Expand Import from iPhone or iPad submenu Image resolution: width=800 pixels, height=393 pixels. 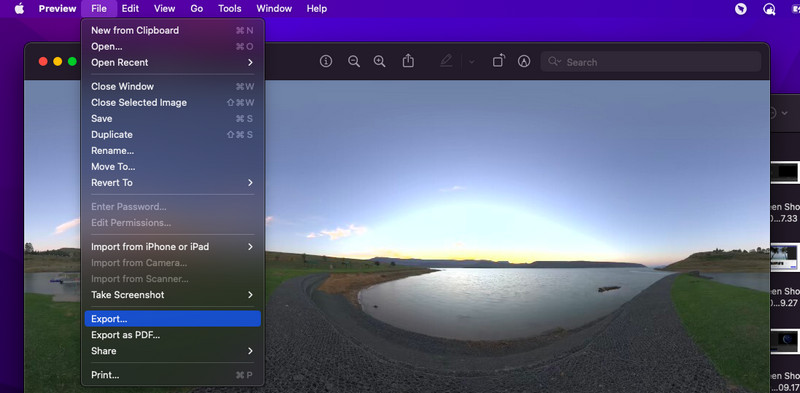click(x=172, y=247)
